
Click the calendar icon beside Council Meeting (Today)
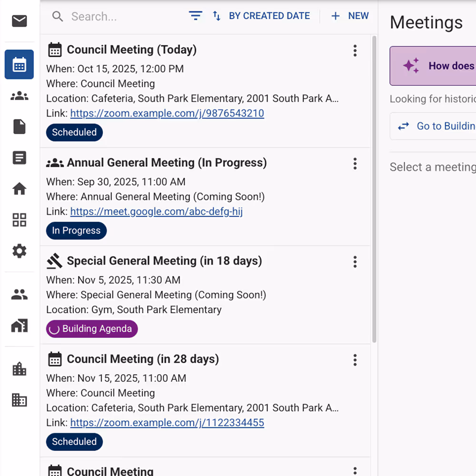coord(55,50)
